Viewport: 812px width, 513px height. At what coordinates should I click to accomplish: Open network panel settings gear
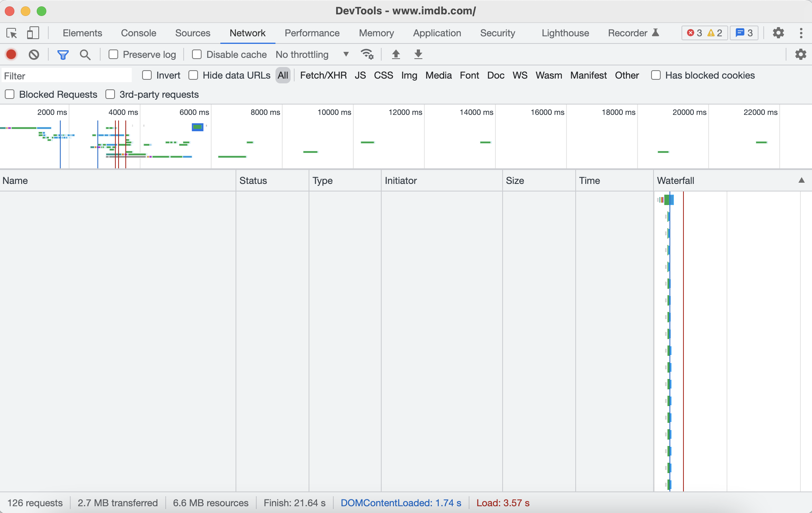800,54
